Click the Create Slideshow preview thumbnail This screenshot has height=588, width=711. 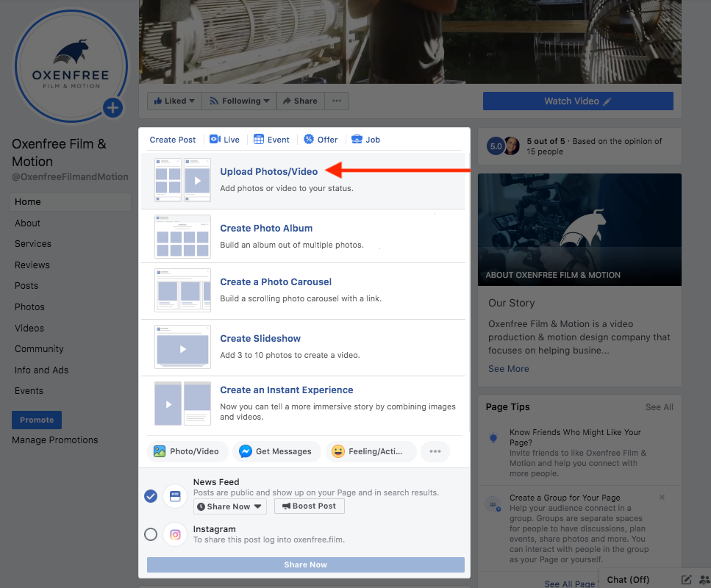pyautogui.click(x=183, y=347)
